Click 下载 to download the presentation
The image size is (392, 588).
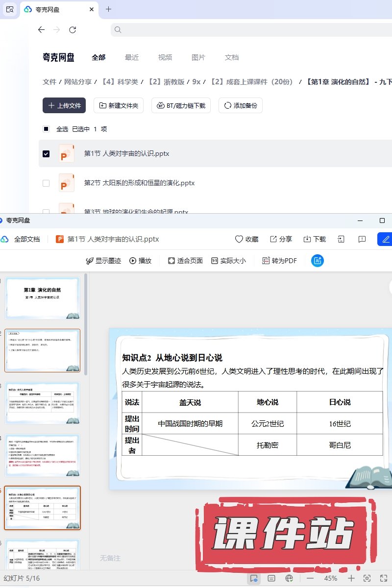click(x=315, y=239)
